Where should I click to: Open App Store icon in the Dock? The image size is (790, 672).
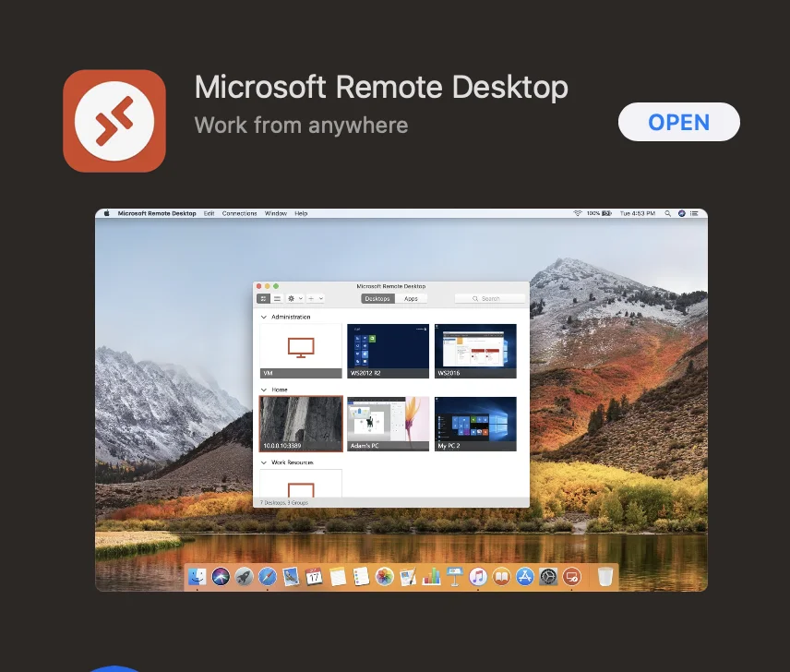coord(524,576)
